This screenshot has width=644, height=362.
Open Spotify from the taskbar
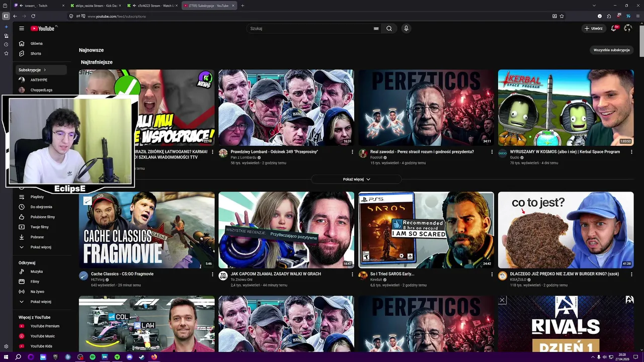click(x=93, y=357)
